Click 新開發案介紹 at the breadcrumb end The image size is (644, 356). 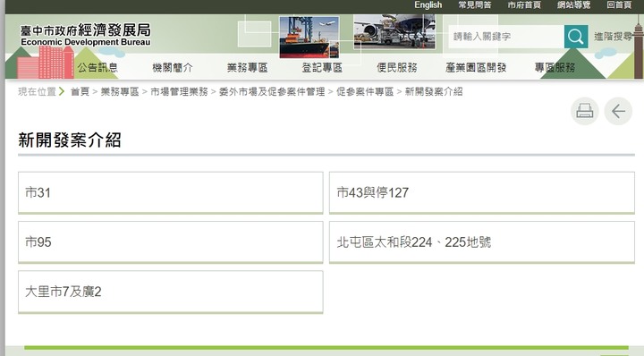pyautogui.click(x=434, y=91)
